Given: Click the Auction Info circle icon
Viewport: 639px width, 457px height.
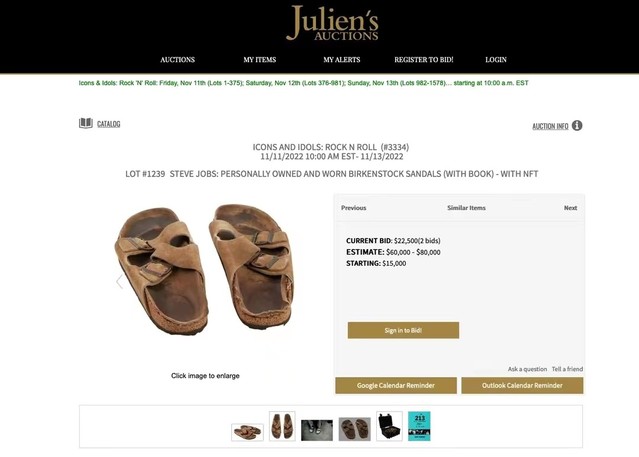Looking at the screenshot, I should click(x=577, y=126).
